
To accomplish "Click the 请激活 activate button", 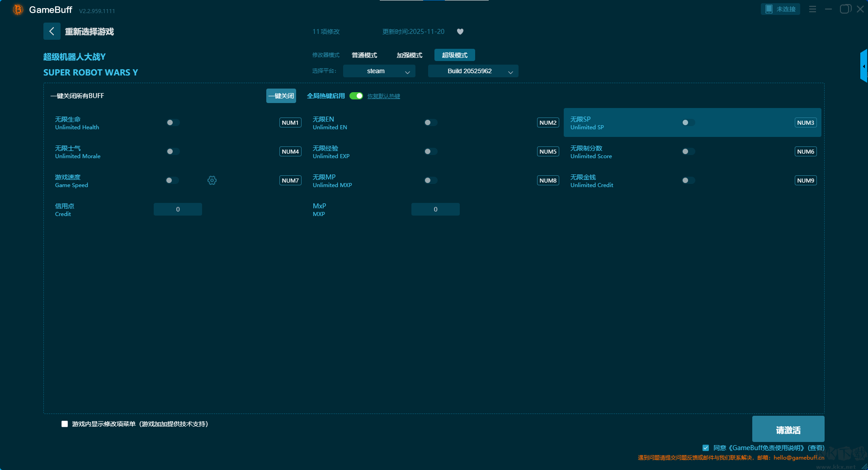I will click(x=788, y=429).
